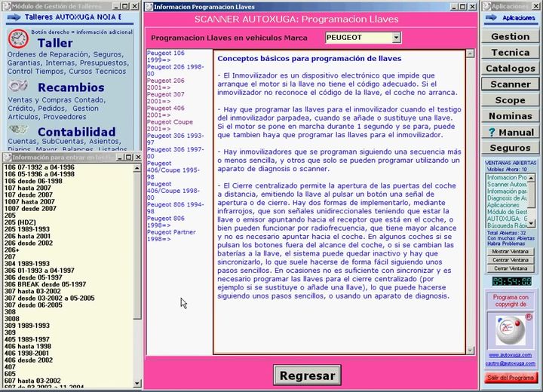Select Peugeot 306 1993-97 entry
This screenshot has width=543, height=392.
[x=175, y=139]
